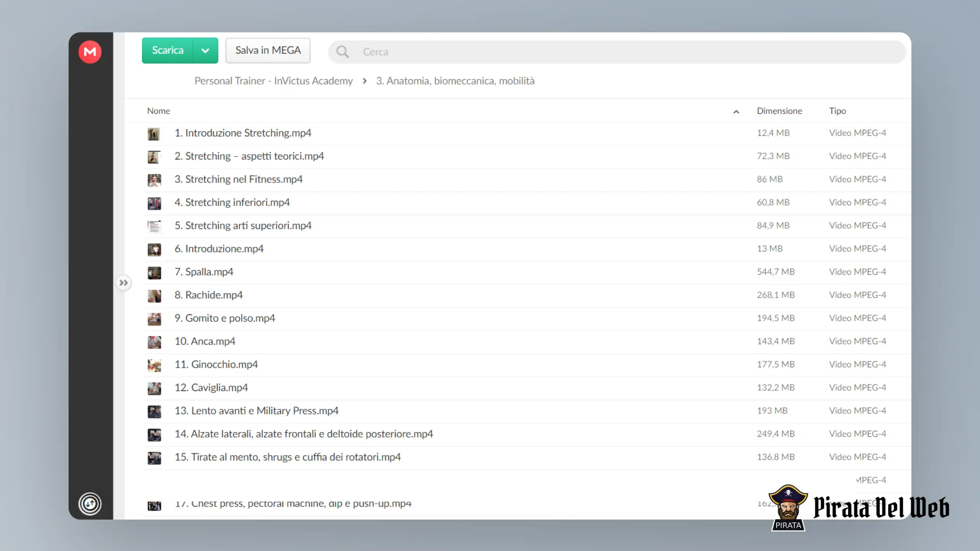Select file 1. Introduzione Stretching.mp4

[x=243, y=133]
